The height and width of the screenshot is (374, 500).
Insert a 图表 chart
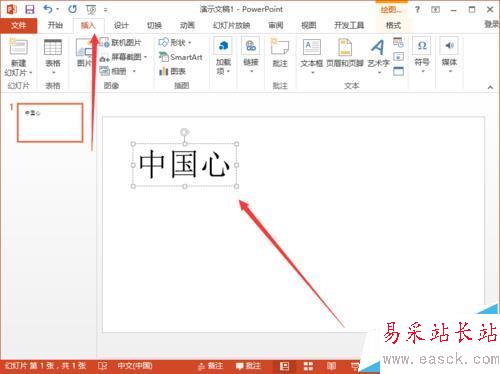click(x=172, y=71)
